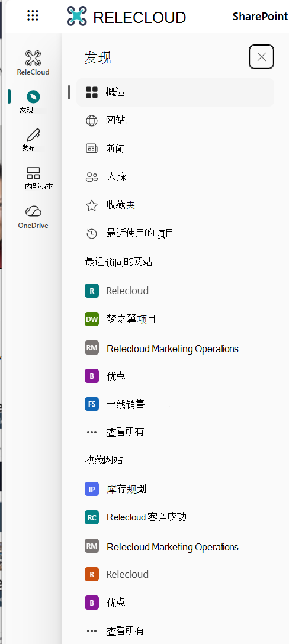Open Relecloud Marketing Operations under 收藏网站

[x=173, y=547]
